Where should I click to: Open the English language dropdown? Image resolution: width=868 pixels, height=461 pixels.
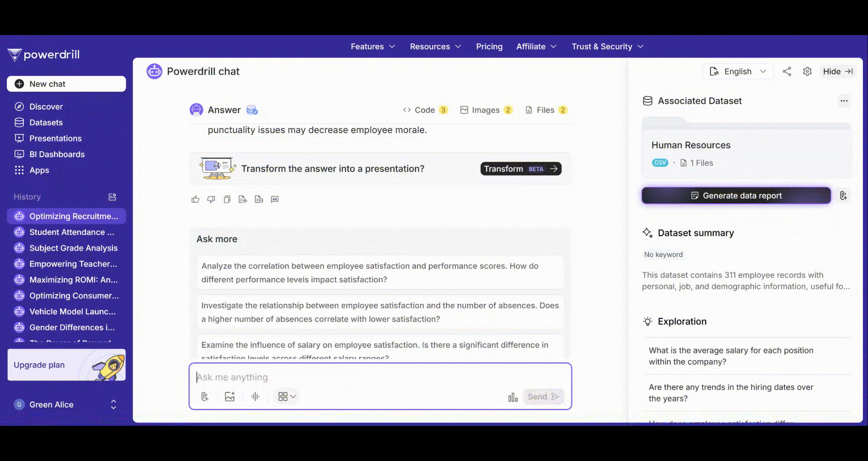(x=738, y=71)
